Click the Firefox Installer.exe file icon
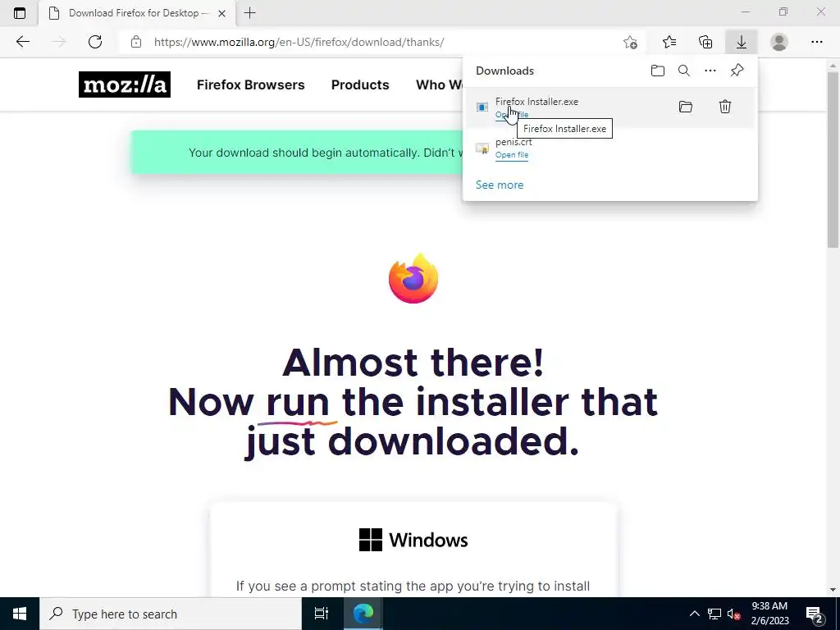This screenshot has height=630, width=840. coord(482,107)
